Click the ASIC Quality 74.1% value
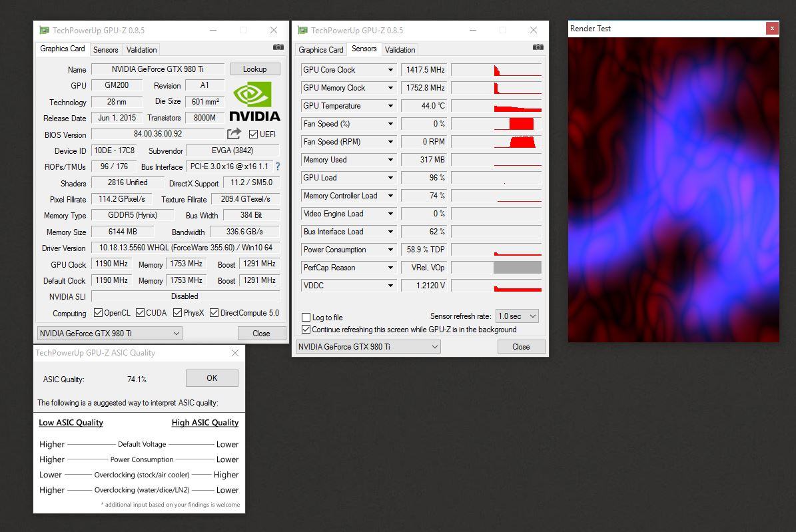 point(137,380)
